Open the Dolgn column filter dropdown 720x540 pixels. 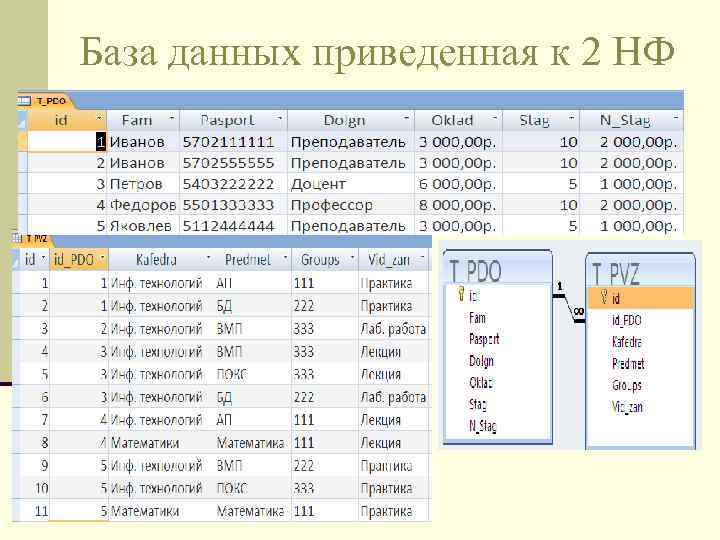click(406, 118)
